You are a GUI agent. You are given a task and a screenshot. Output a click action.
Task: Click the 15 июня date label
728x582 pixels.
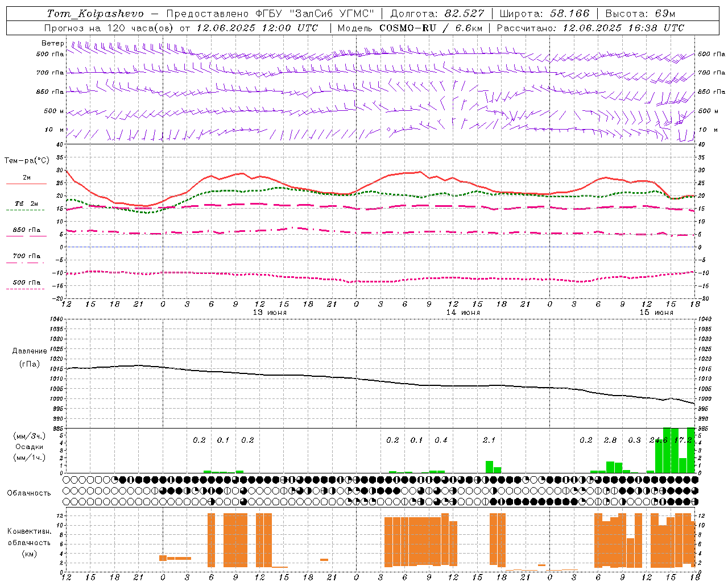click(x=656, y=313)
